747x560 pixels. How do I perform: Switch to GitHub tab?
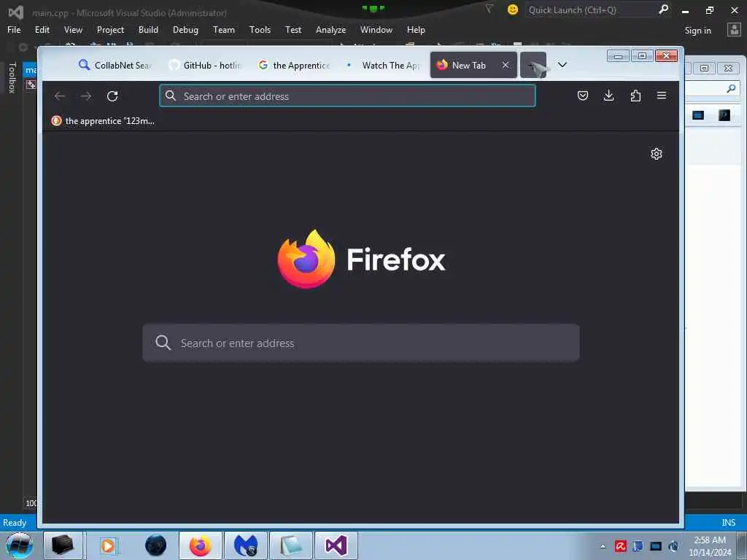(205, 65)
